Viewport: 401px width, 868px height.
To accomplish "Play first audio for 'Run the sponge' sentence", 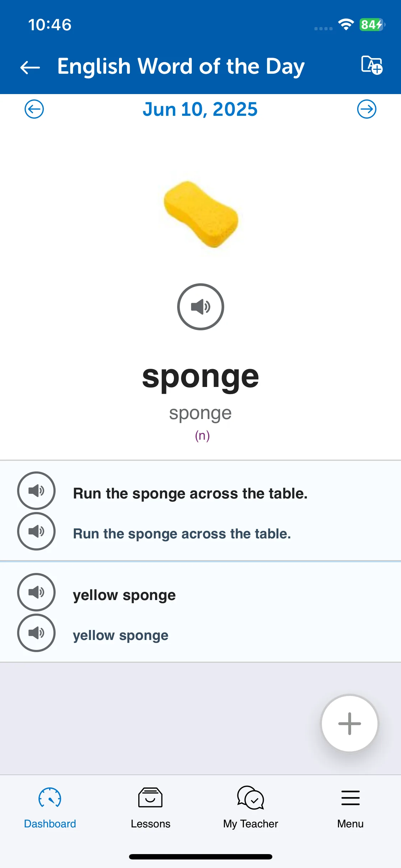I will [x=36, y=491].
